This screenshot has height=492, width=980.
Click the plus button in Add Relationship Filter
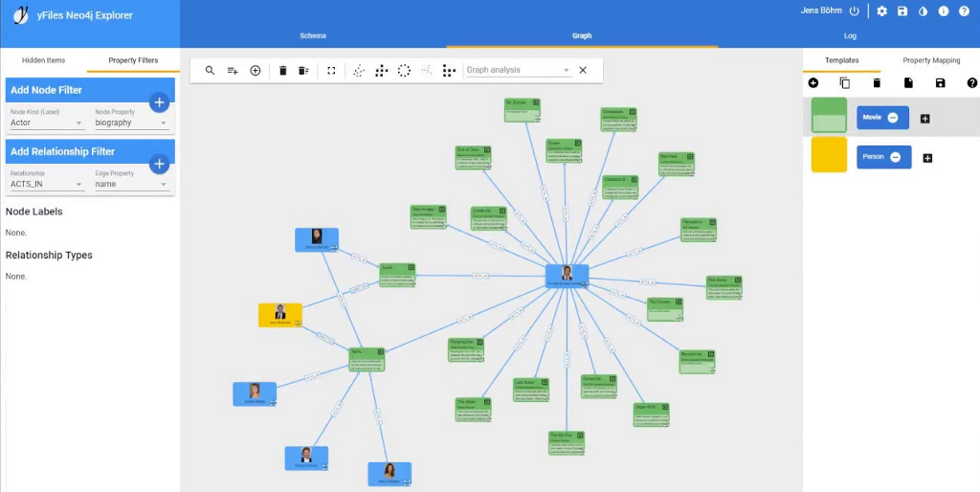coord(160,164)
